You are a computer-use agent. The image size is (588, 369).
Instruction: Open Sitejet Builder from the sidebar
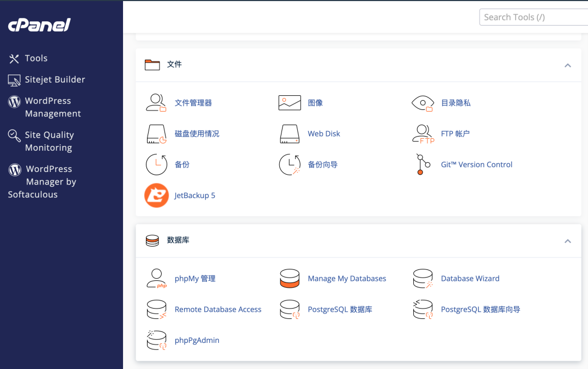55,80
